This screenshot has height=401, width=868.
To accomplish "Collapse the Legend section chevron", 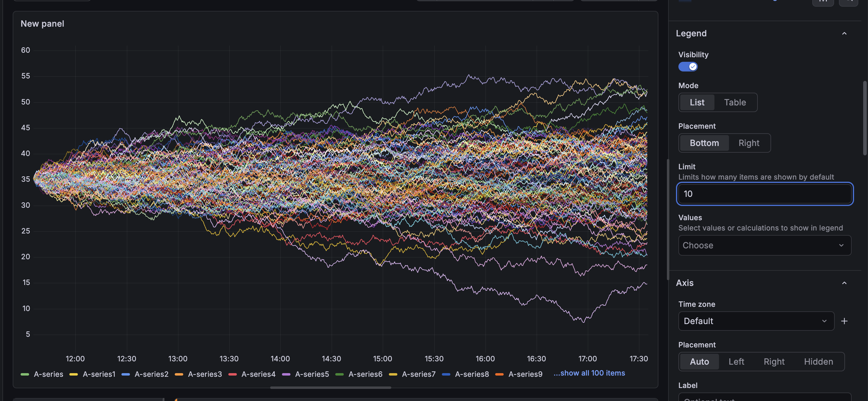I will (x=844, y=33).
